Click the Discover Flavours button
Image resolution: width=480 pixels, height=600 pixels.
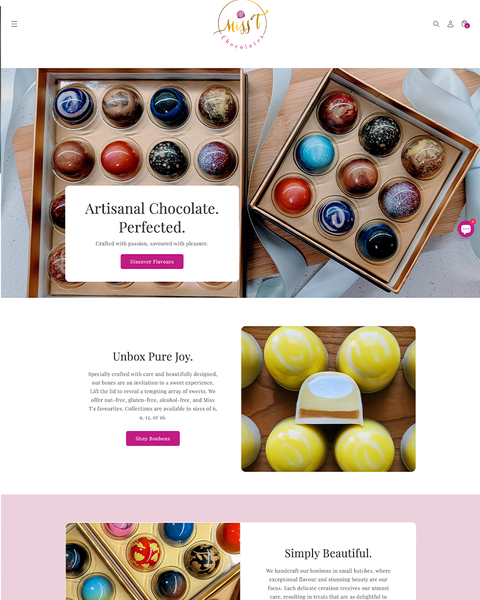pyautogui.click(x=152, y=262)
